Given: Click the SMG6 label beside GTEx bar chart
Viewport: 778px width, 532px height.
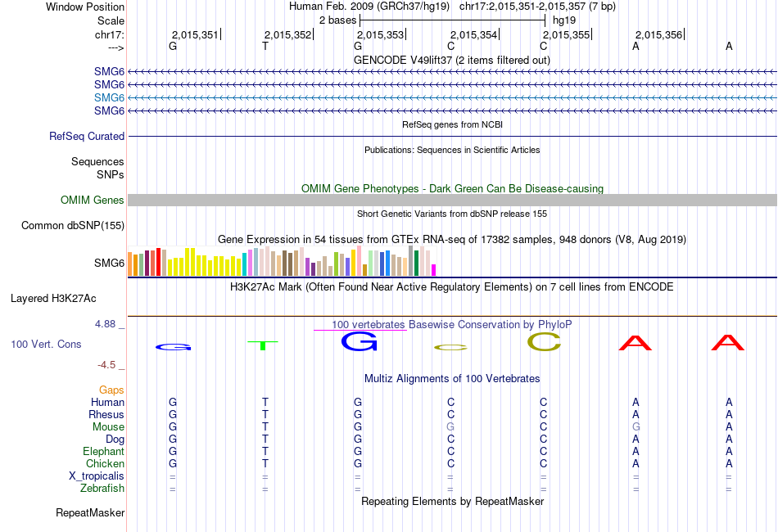Looking at the screenshot, I should 109,263.
